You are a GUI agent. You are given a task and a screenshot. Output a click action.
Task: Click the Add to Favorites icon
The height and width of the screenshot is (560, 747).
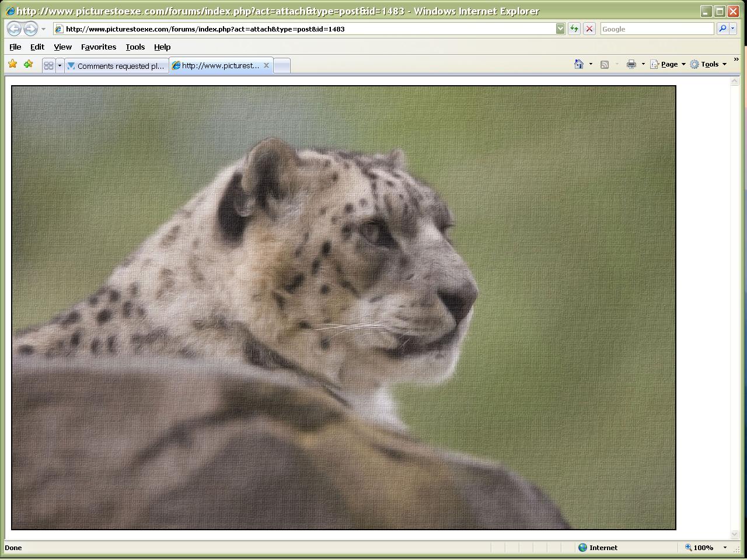[28, 64]
